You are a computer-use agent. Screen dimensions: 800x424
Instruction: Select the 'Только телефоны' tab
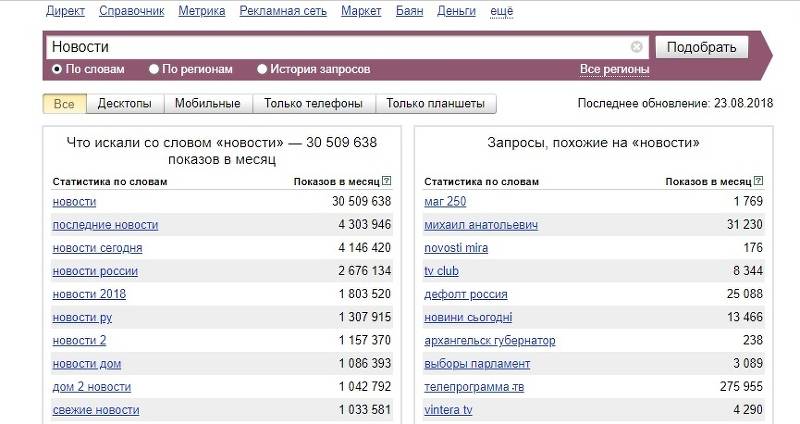coord(314,104)
